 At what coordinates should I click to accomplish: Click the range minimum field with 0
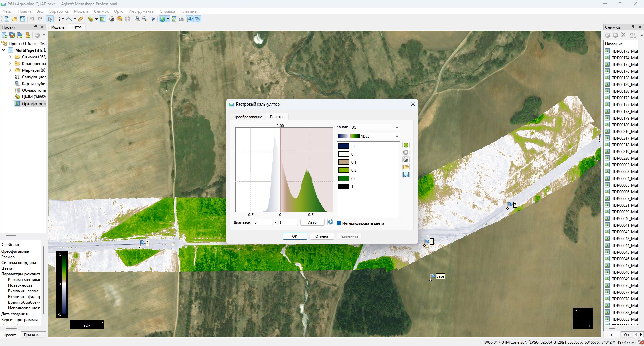click(x=263, y=222)
